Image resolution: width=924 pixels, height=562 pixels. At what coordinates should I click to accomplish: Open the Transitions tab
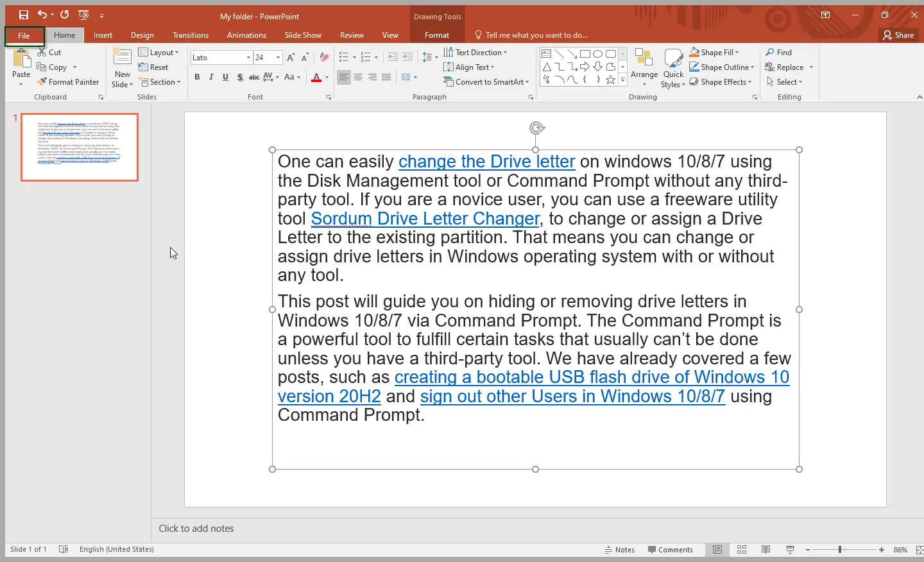tap(191, 35)
